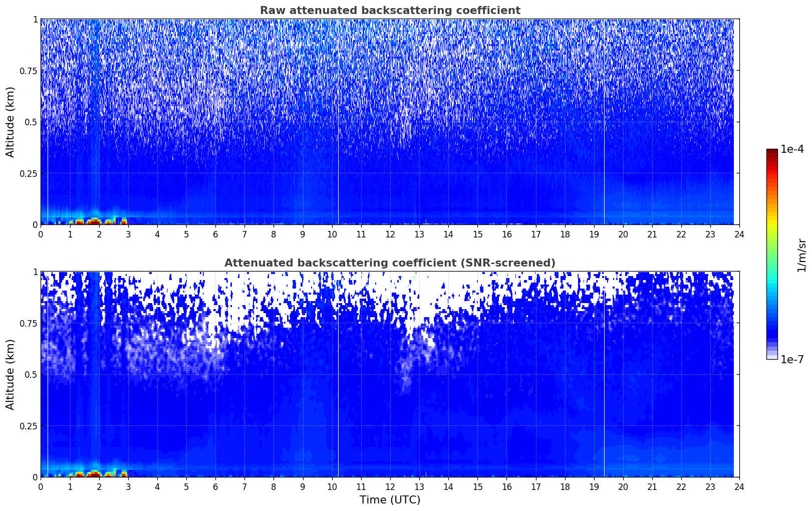Click the top plot's "Altitude (km)" label
This screenshot has width=812, height=511.
[x=11, y=122]
